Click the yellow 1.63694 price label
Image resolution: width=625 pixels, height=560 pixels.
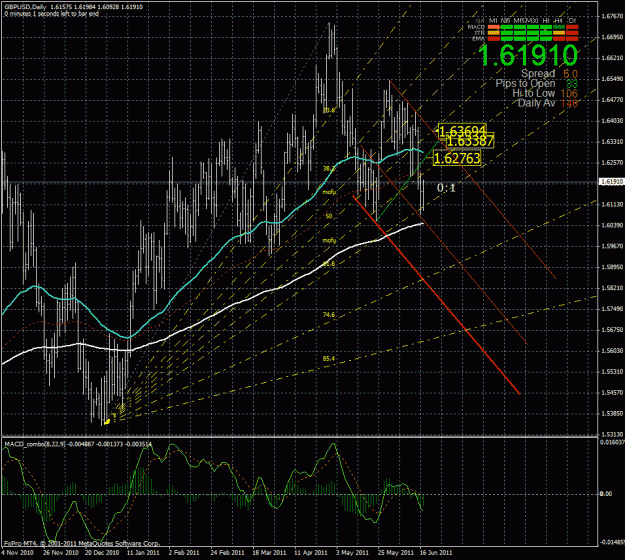[x=462, y=130]
